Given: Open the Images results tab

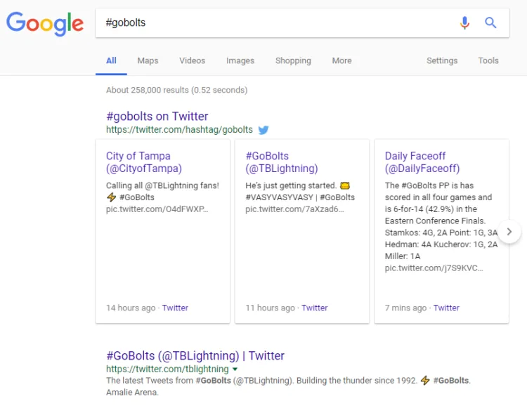Looking at the screenshot, I should point(240,61).
